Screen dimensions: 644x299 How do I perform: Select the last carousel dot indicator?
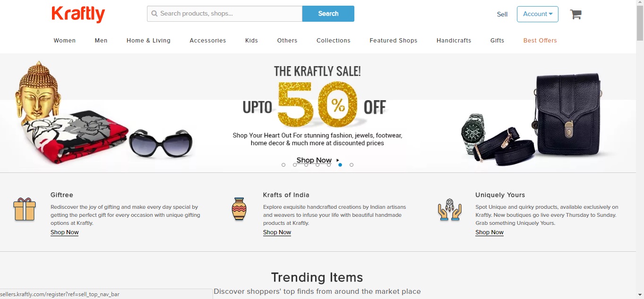point(352,165)
